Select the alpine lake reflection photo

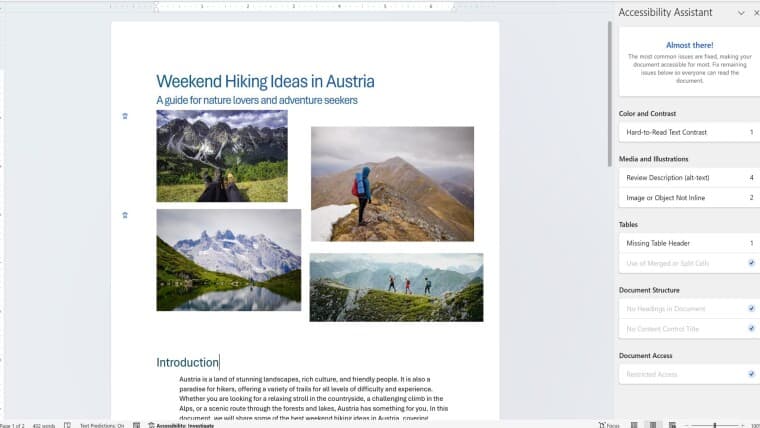229,260
